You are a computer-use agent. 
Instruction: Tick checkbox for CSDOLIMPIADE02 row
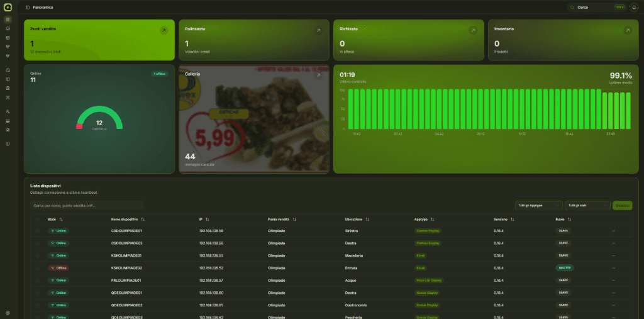(37, 243)
